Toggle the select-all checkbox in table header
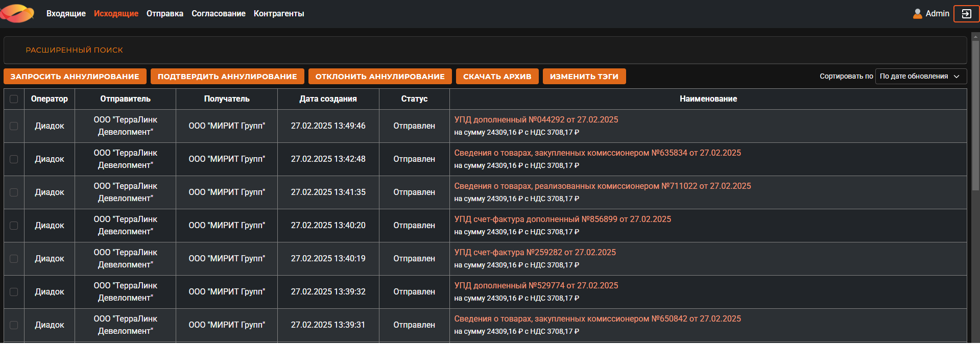 click(14, 99)
